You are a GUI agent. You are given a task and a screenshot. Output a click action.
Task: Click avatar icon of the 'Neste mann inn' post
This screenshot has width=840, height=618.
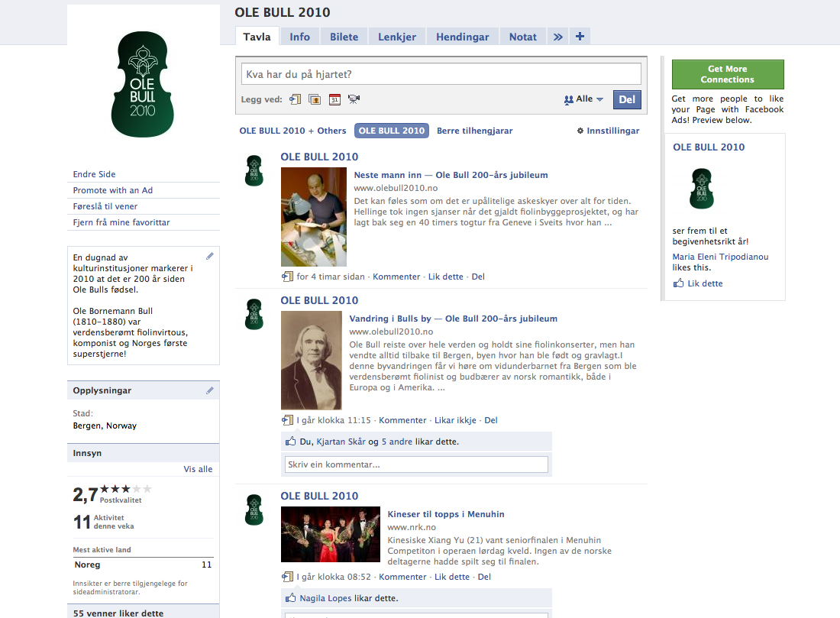254,170
